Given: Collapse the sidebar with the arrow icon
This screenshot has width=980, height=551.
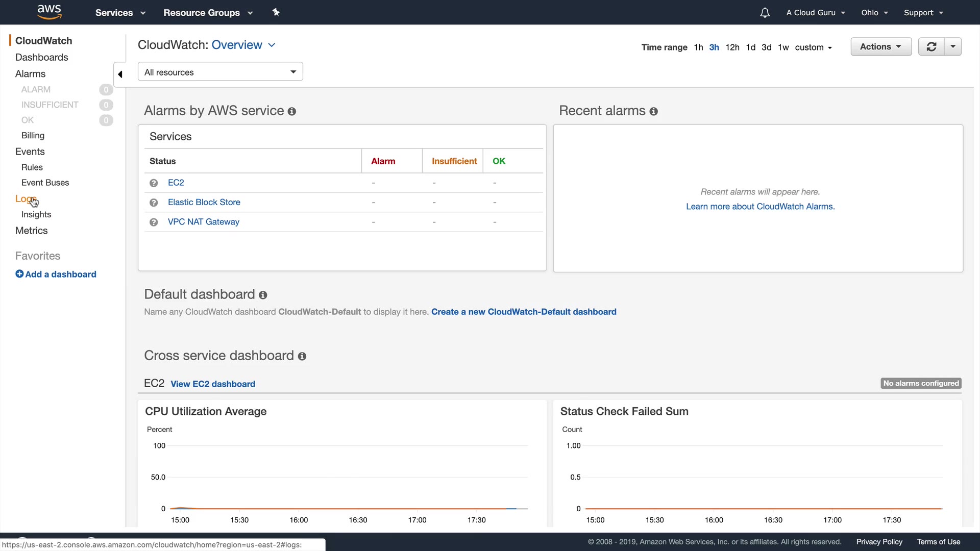Looking at the screenshot, I should (120, 74).
